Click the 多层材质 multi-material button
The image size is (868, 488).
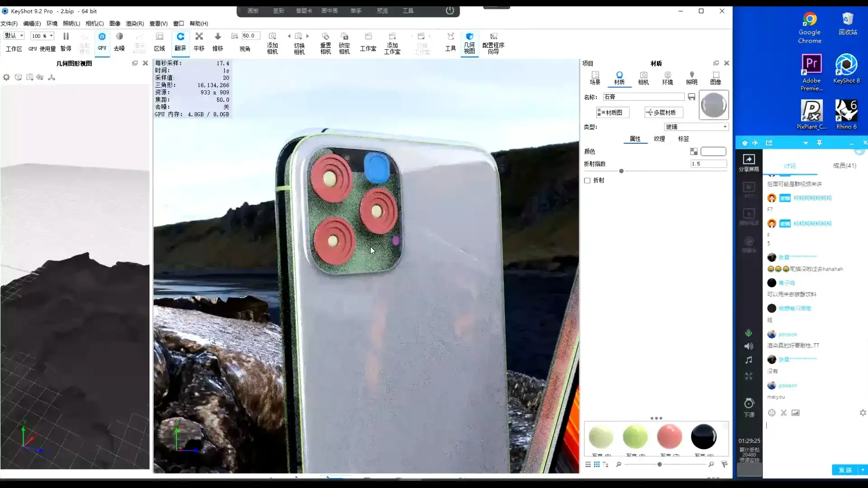663,113
